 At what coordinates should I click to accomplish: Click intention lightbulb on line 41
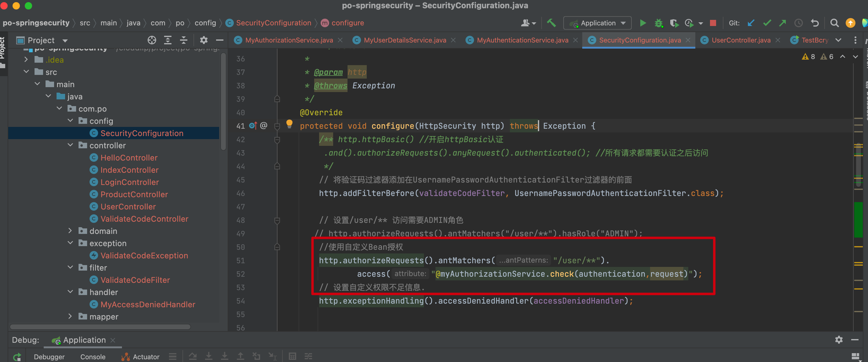[x=289, y=124]
